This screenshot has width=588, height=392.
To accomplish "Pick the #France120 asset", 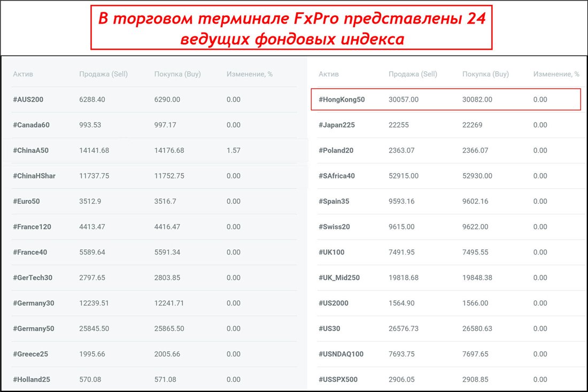I will click(32, 227).
